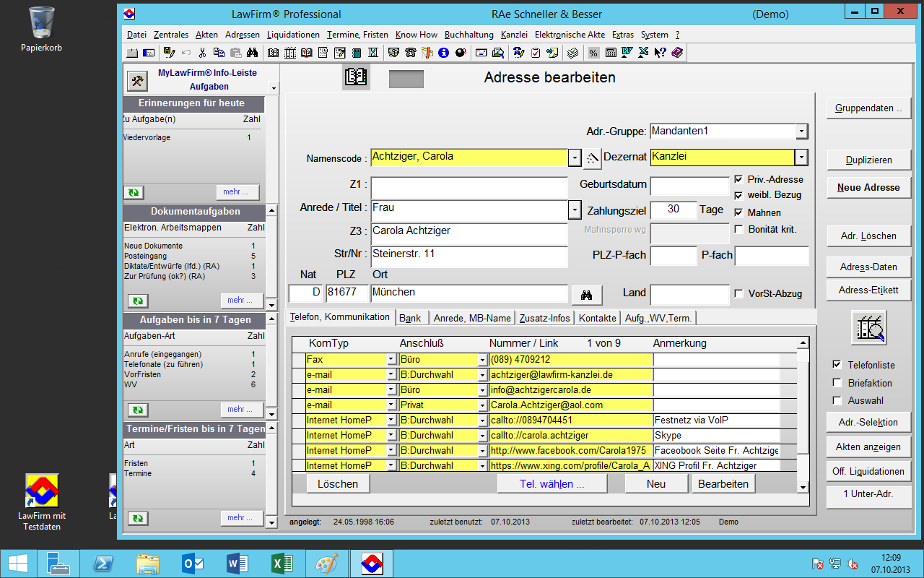
Task: Click the Adr. Löschen button
Action: tap(868, 236)
